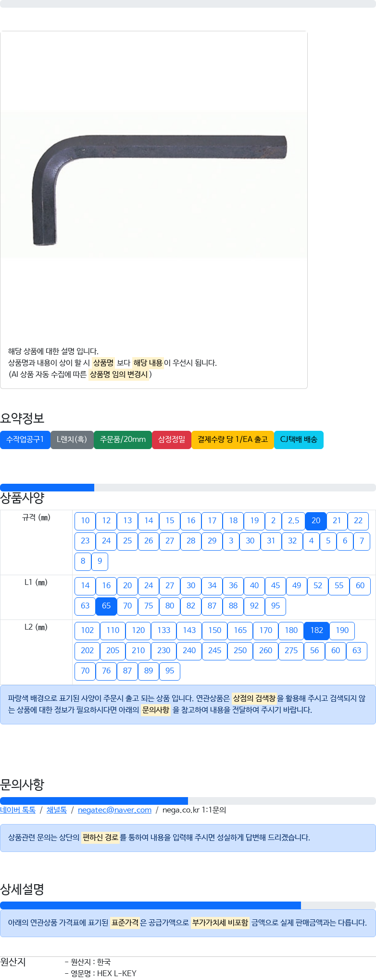Select size 20 in 규격 row
The height and width of the screenshot is (980, 376).
tap(316, 521)
